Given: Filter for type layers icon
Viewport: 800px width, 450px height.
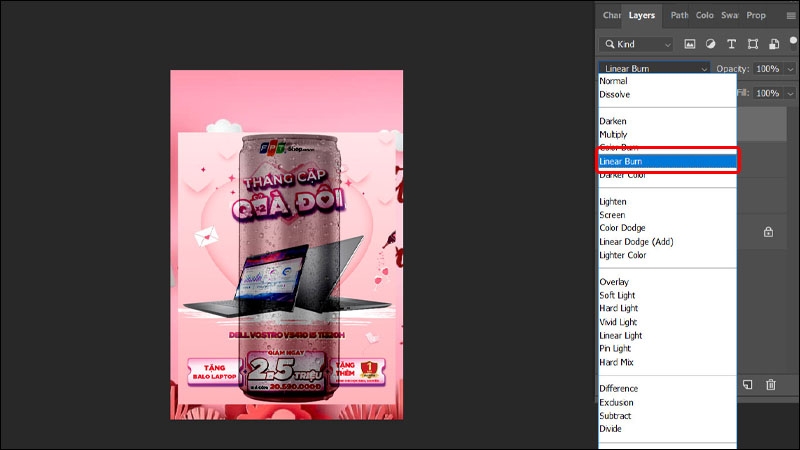Looking at the screenshot, I should [731, 44].
